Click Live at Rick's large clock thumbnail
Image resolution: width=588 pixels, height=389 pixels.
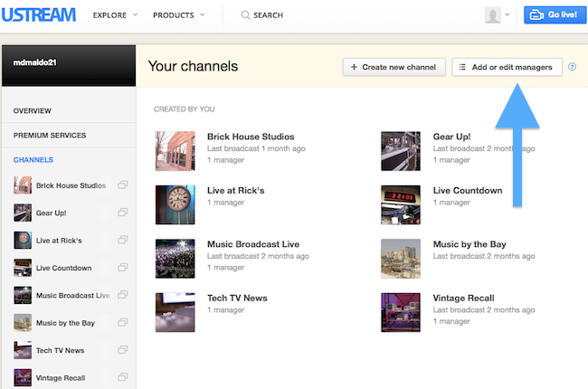point(175,204)
